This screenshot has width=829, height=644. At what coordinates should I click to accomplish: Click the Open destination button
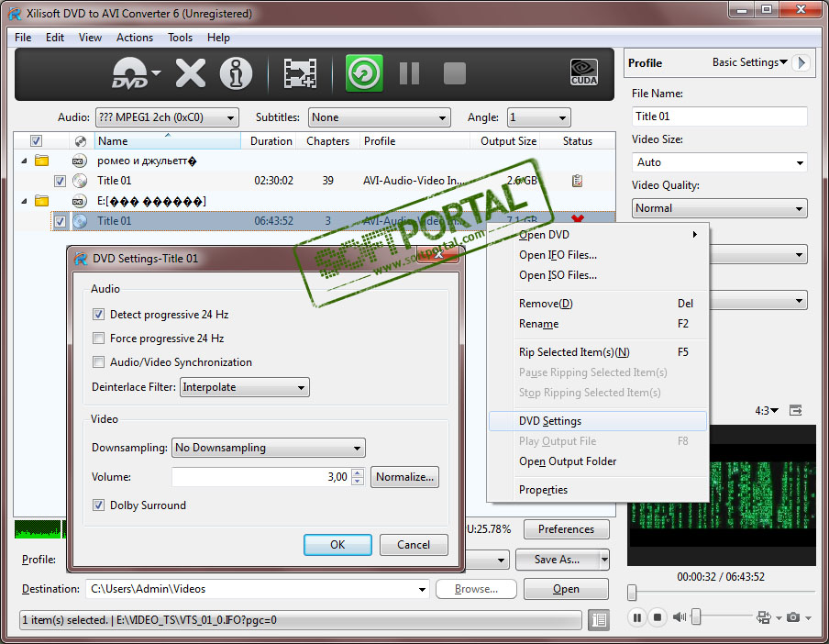tap(566, 589)
